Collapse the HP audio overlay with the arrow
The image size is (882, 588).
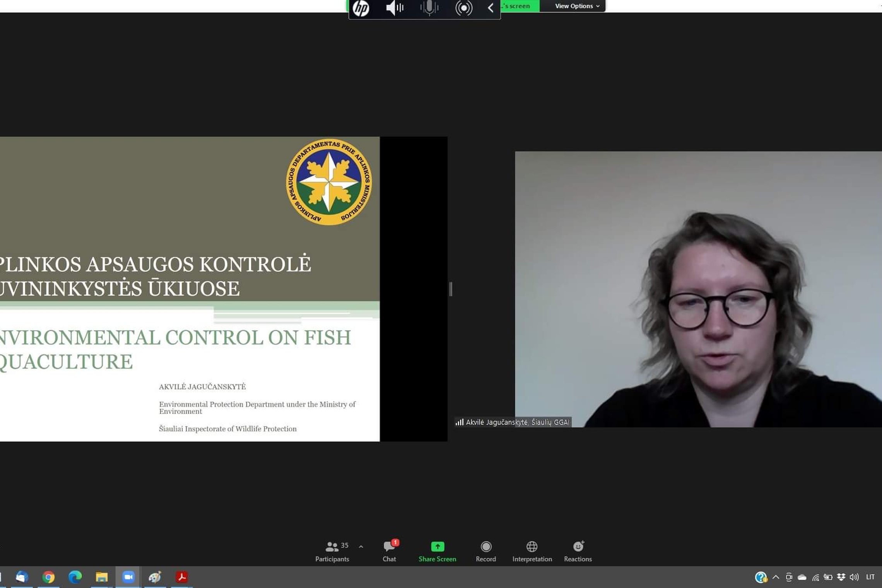click(x=491, y=8)
